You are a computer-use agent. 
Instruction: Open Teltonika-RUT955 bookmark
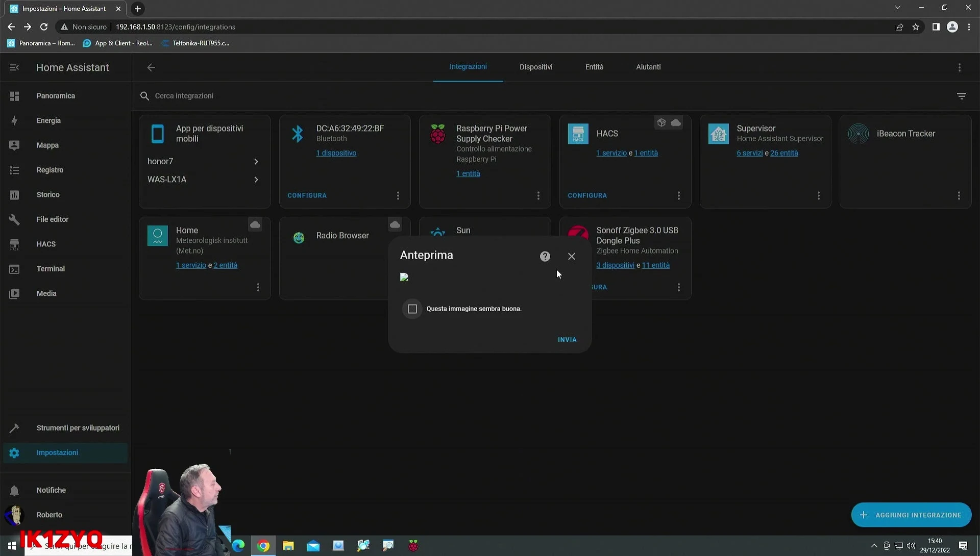pos(195,43)
